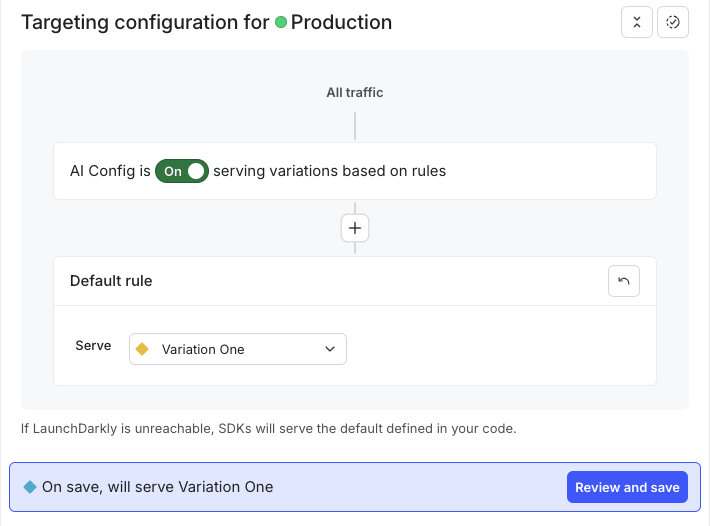Click the yellow diamond Variation One icon

(x=142, y=349)
